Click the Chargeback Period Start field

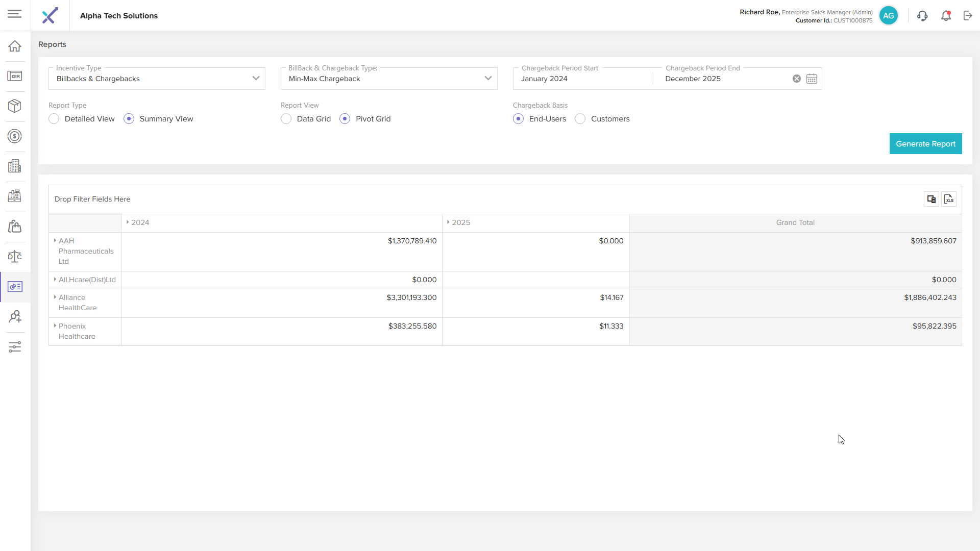[x=582, y=79]
